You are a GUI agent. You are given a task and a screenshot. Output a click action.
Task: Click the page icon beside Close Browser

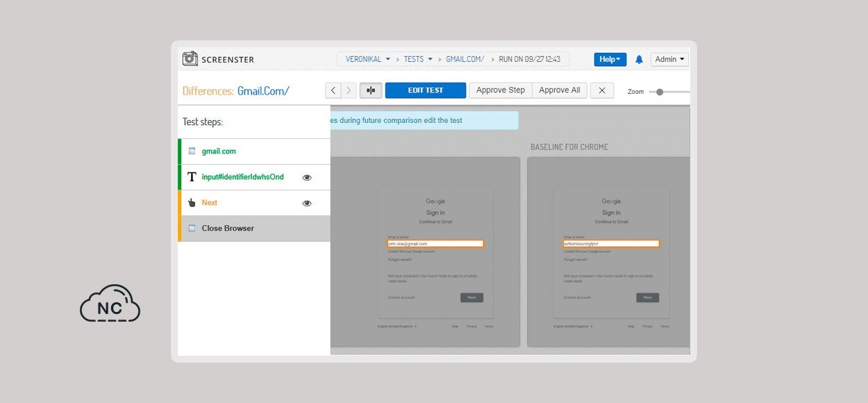(x=192, y=228)
